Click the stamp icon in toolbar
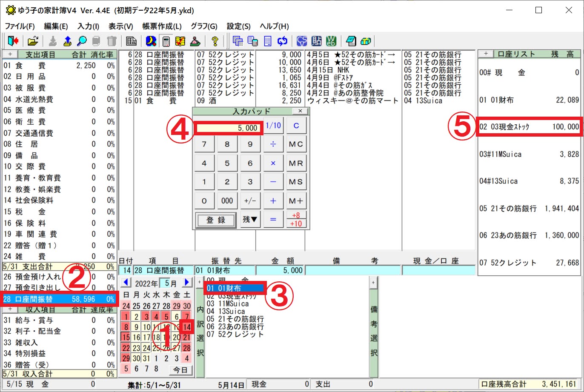584x392 pixels. 195,41
